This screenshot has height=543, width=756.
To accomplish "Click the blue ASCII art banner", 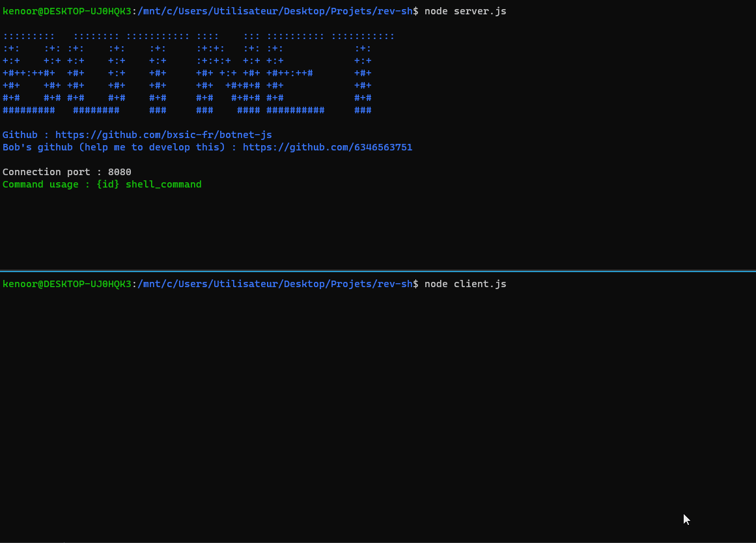I will click(195, 73).
